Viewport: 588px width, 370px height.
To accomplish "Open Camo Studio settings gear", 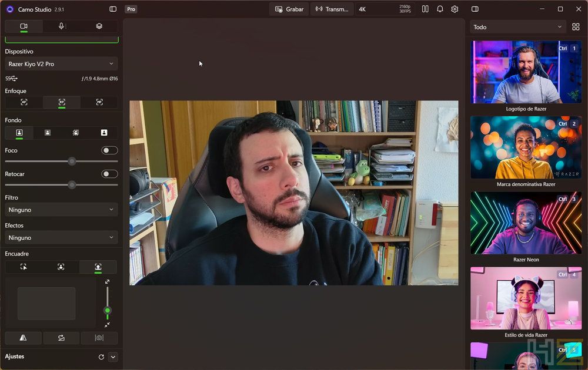I will coord(455,9).
